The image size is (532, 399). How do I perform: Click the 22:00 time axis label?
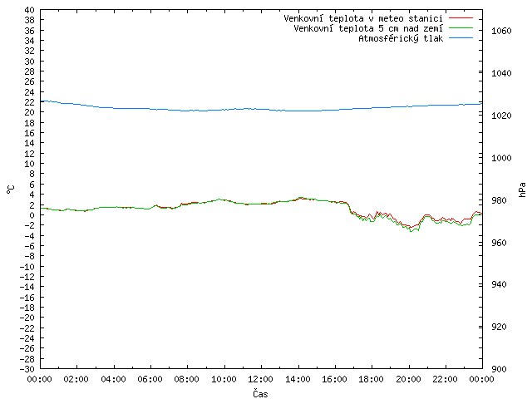(446, 379)
